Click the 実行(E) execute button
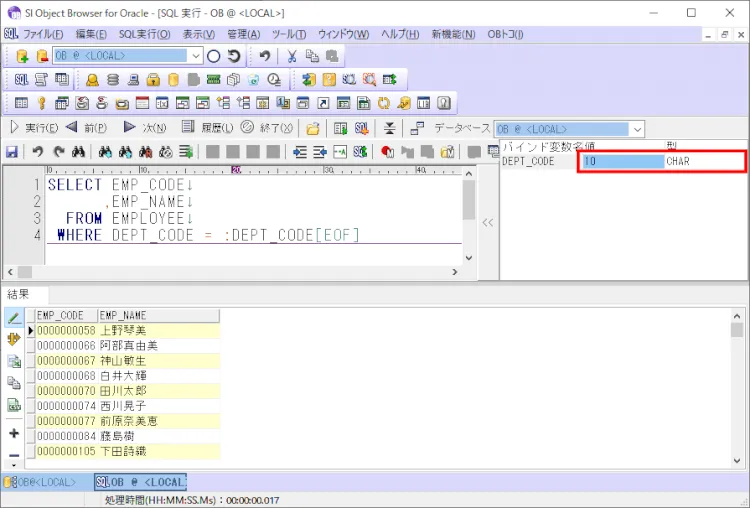This screenshot has width=750, height=508. point(33,128)
